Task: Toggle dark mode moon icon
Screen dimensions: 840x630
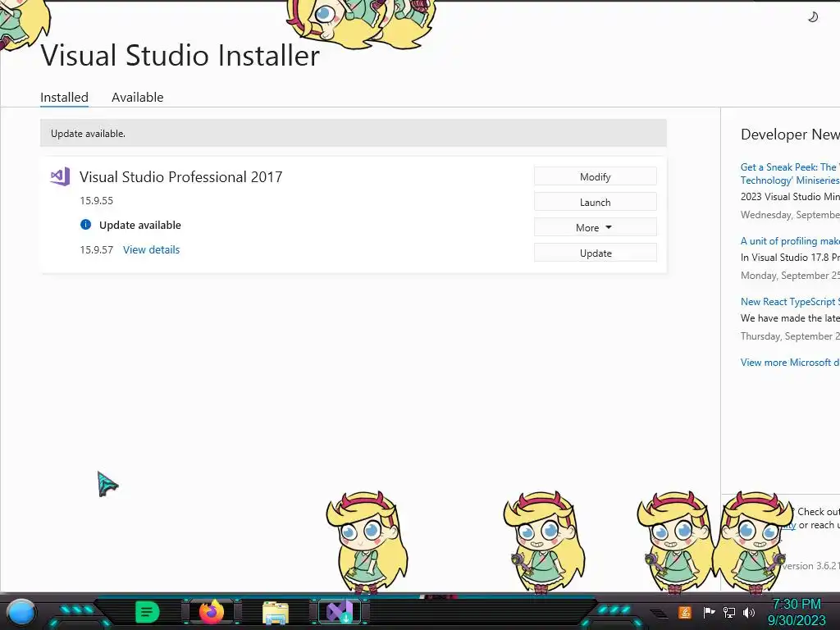Action: pyautogui.click(x=813, y=17)
